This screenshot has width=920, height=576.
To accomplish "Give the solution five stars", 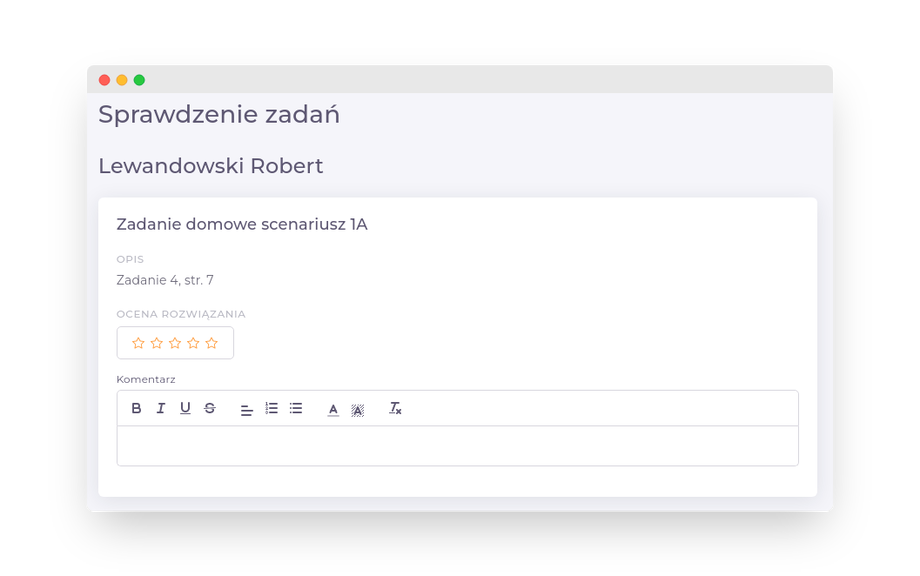I will [211, 343].
